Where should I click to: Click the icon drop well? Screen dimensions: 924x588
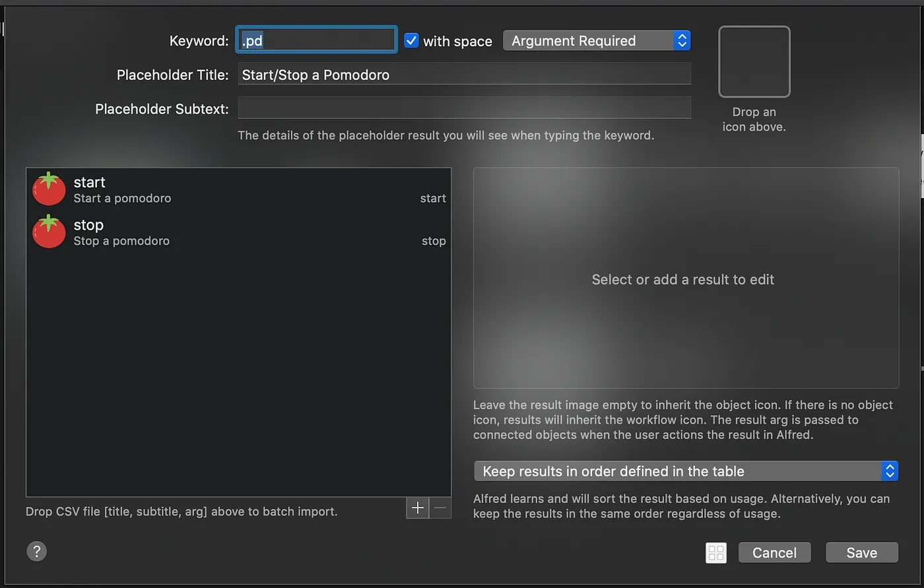(x=754, y=62)
